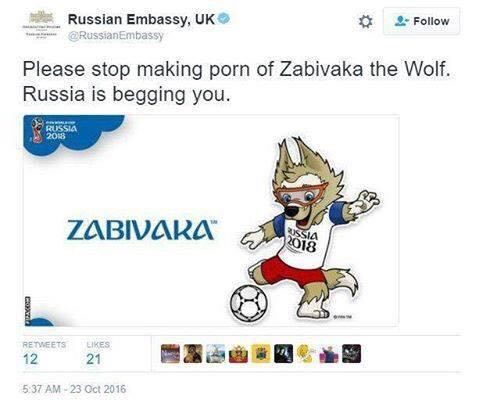Click the blue verified checkmark badge
The image size is (479, 403).
click(x=224, y=19)
